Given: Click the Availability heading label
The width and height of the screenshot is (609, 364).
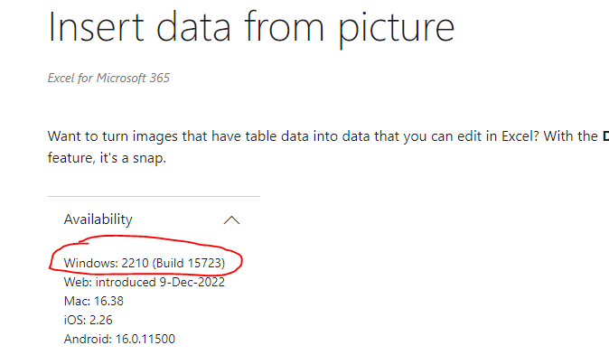Looking at the screenshot, I should [98, 219].
